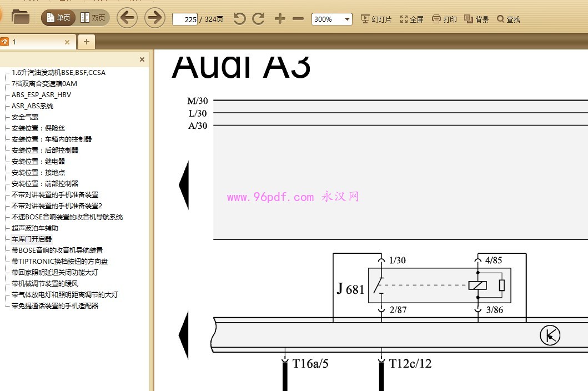This screenshot has width=588, height=391.
Task: Add a new tab with plus button
Action: (x=87, y=42)
